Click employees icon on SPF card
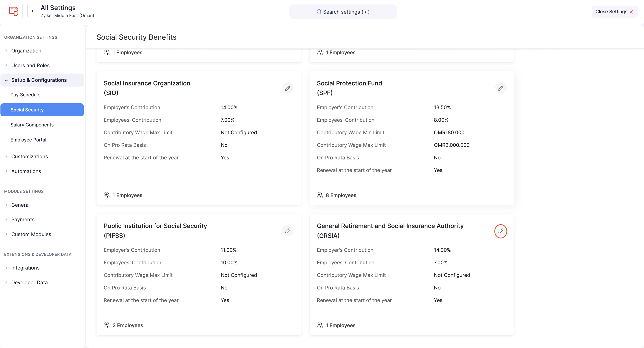Image resolution: width=644 pixels, height=348 pixels. coord(320,195)
